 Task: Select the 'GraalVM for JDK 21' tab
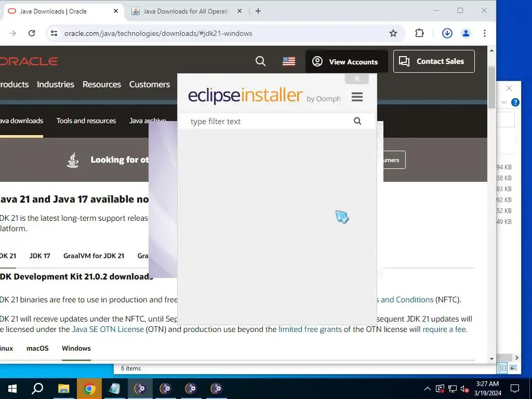pyautogui.click(x=94, y=256)
